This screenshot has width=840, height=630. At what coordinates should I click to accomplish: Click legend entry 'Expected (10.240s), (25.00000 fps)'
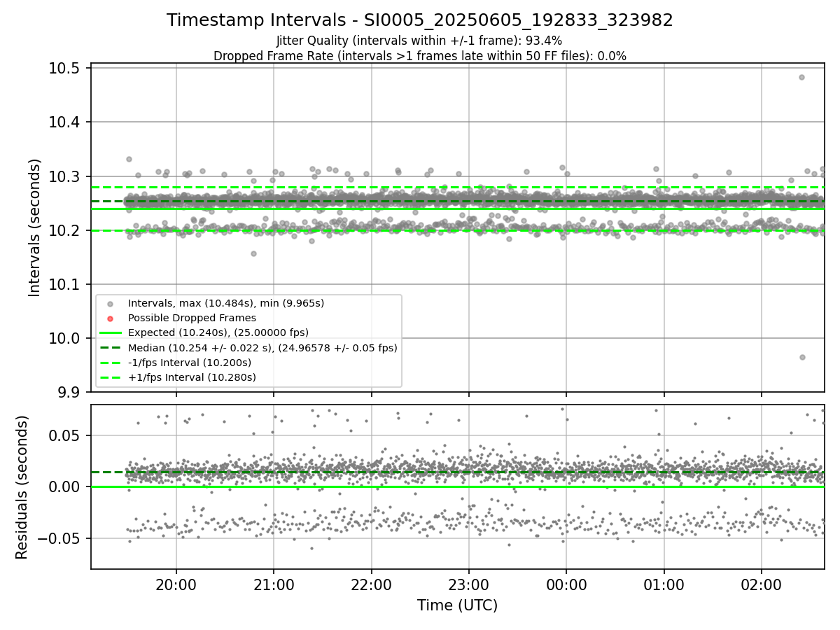coord(218,332)
